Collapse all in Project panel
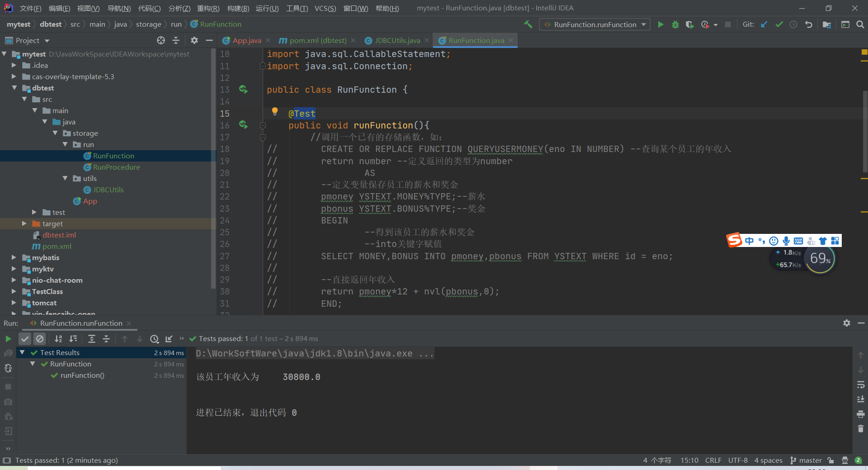 click(176, 40)
